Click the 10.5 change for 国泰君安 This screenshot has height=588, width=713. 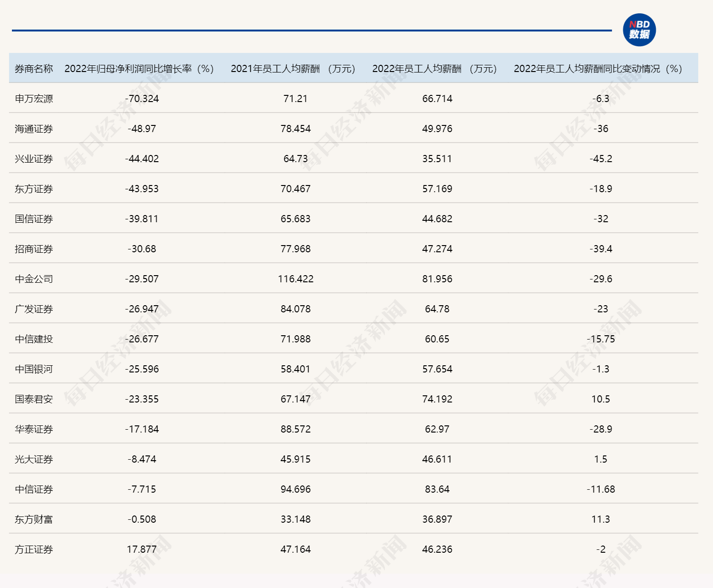point(601,399)
